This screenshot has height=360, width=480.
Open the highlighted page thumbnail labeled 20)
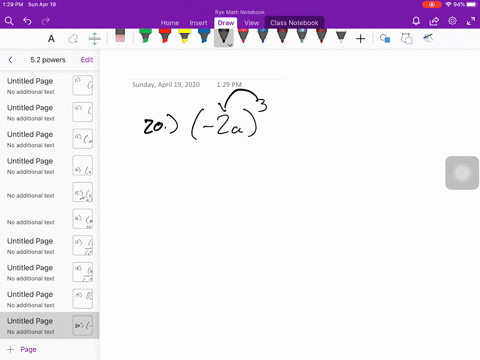(83, 325)
